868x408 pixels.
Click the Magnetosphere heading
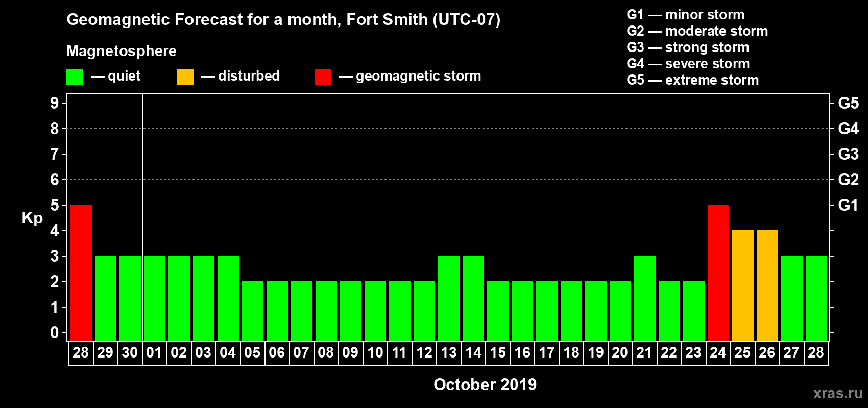(122, 51)
